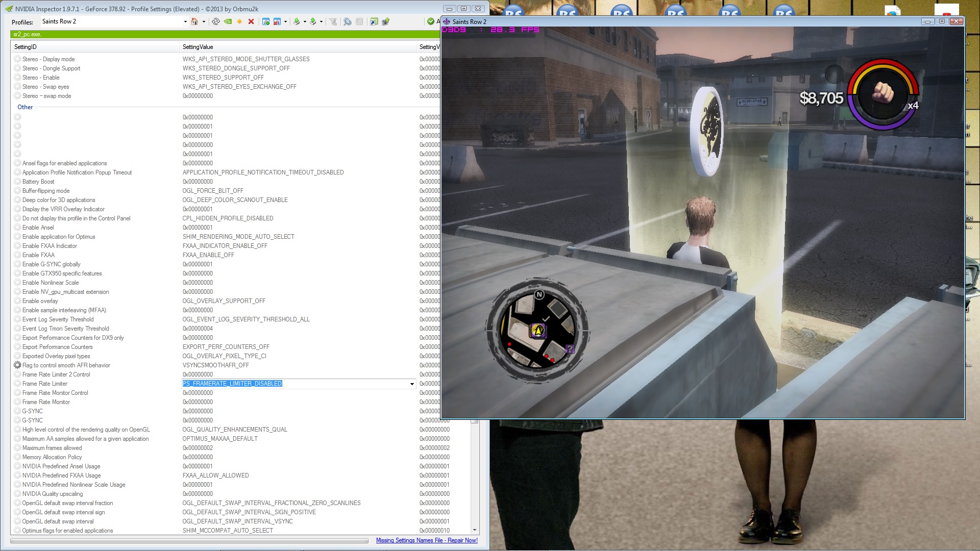Click settings list scroll down arrow

(x=475, y=530)
